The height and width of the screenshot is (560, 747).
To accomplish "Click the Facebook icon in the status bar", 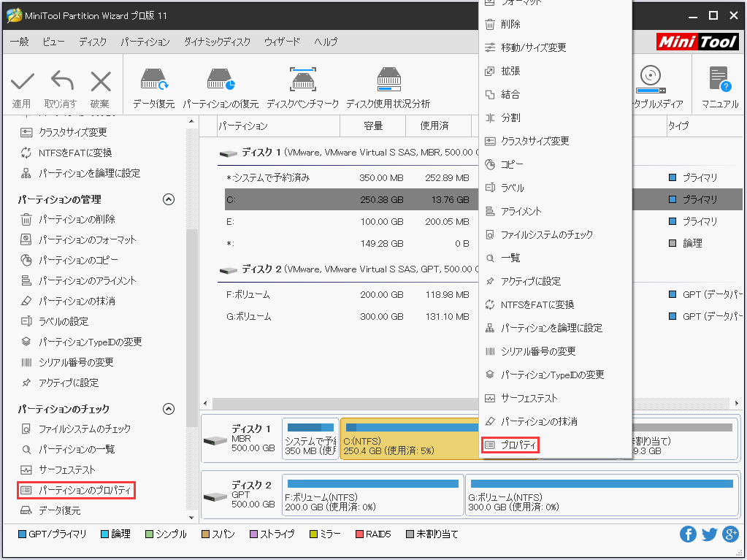I will coord(687,534).
